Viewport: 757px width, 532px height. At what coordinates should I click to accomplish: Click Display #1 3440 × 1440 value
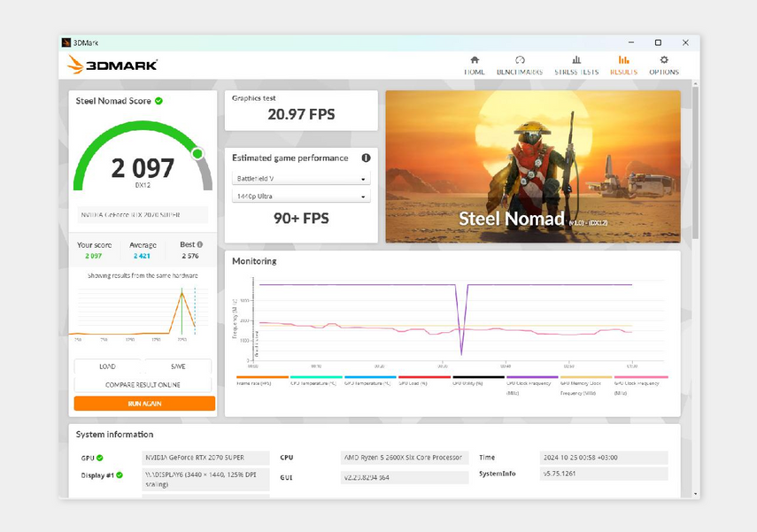coord(205,480)
